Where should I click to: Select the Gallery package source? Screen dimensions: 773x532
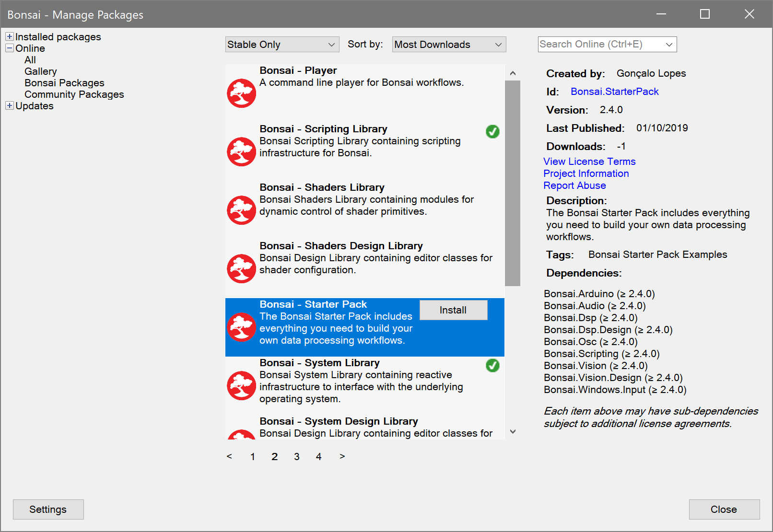(x=41, y=71)
